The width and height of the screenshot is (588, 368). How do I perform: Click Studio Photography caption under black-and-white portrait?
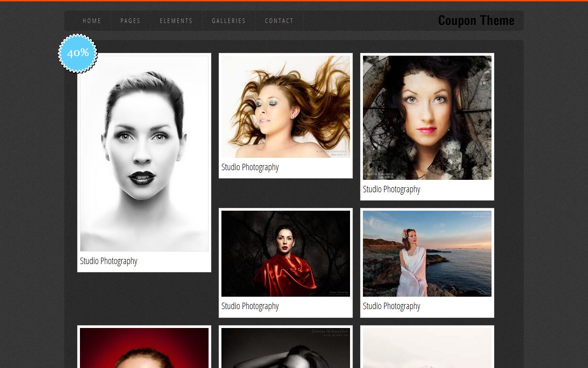(108, 261)
